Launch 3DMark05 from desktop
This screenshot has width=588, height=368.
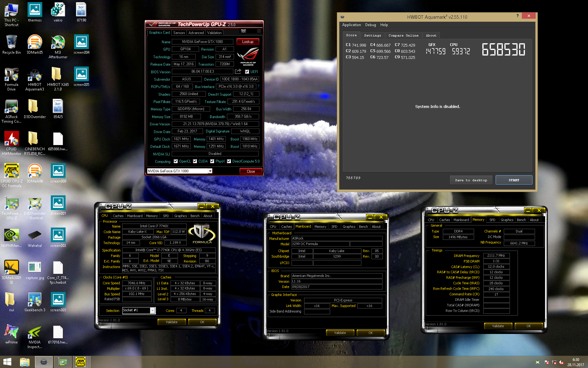tap(35, 44)
